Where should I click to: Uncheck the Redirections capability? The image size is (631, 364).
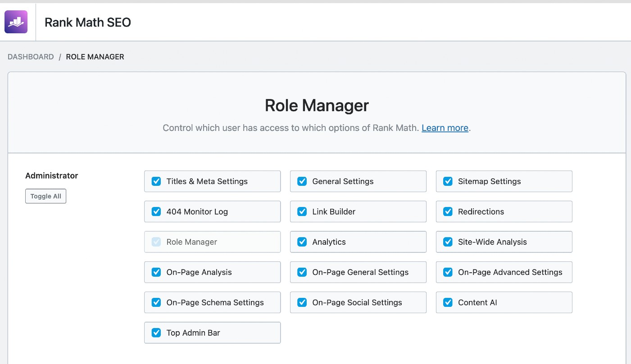click(x=448, y=211)
